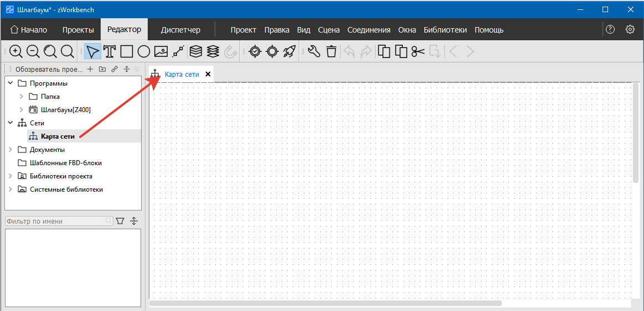Select the Rectangle shape tool

tap(127, 51)
